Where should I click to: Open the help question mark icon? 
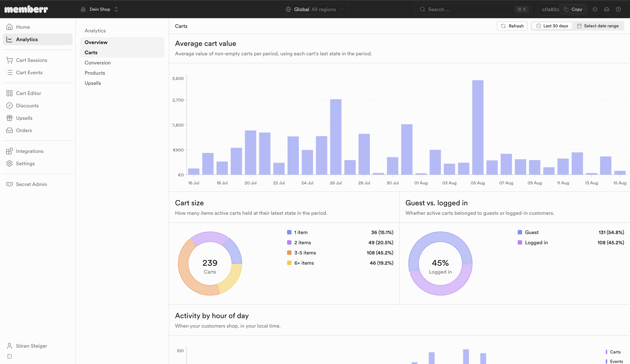pos(618,9)
